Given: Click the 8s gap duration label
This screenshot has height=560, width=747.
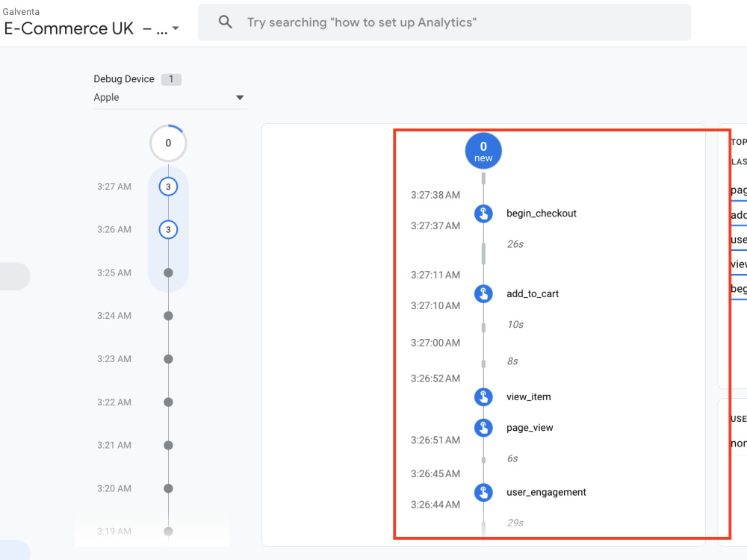Looking at the screenshot, I should 512,361.
